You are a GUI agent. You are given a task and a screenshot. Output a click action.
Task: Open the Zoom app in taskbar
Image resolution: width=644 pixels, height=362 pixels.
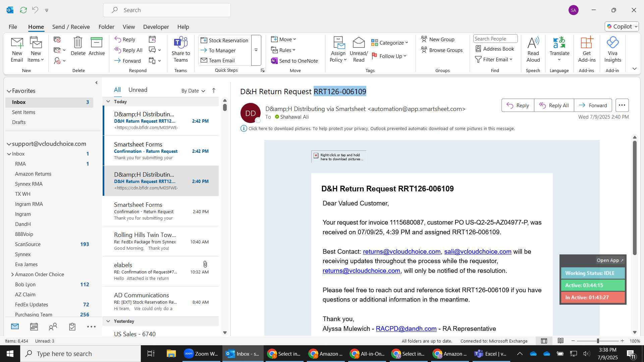click(202, 354)
